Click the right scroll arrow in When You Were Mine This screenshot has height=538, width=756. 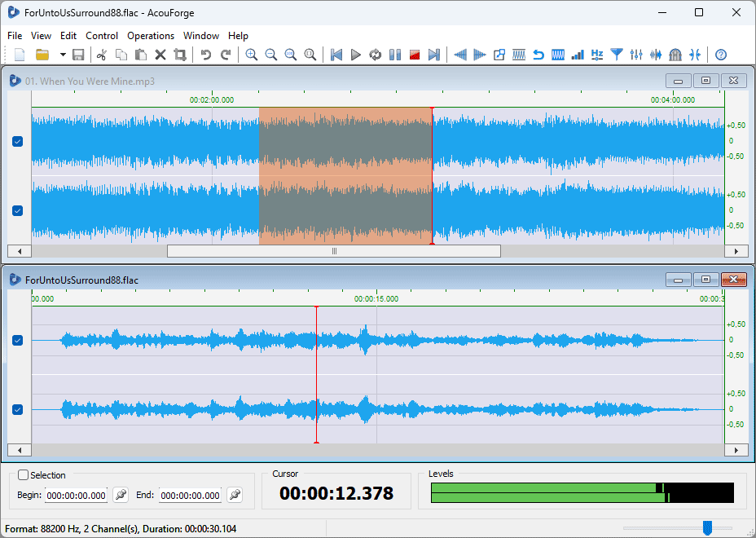tap(736, 251)
